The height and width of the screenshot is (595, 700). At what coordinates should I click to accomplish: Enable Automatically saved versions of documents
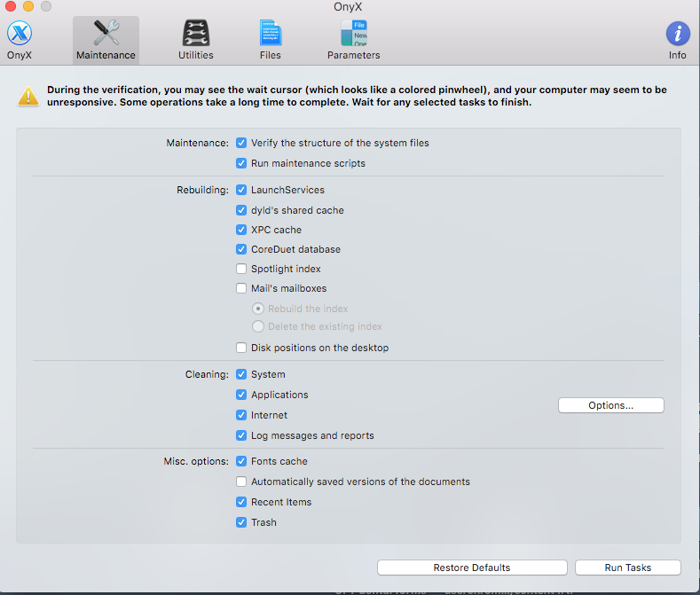coord(241,481)
